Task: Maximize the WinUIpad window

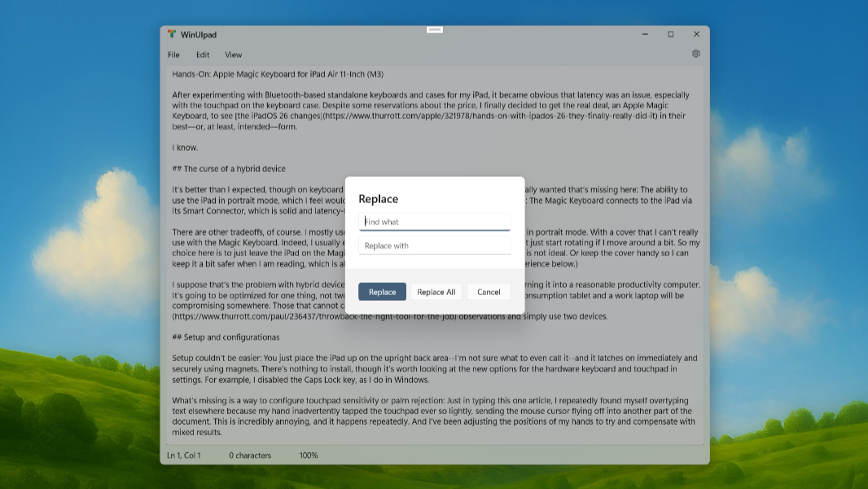Action: click(x=670, y=34)
